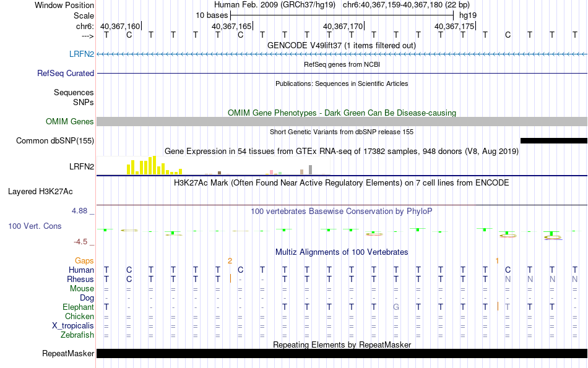Select the Zebrafish species row label
588x368 pixels.
point(77,335)
